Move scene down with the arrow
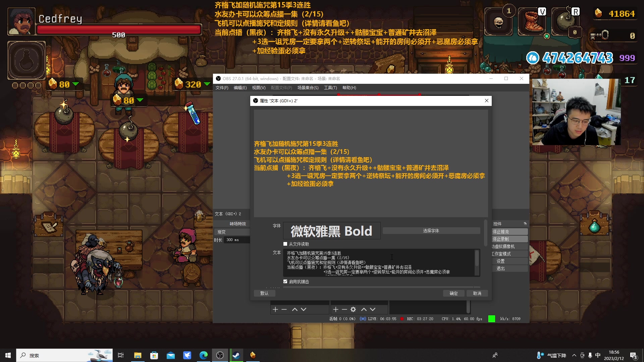644x362 pixels. click(x=304, y=309)
